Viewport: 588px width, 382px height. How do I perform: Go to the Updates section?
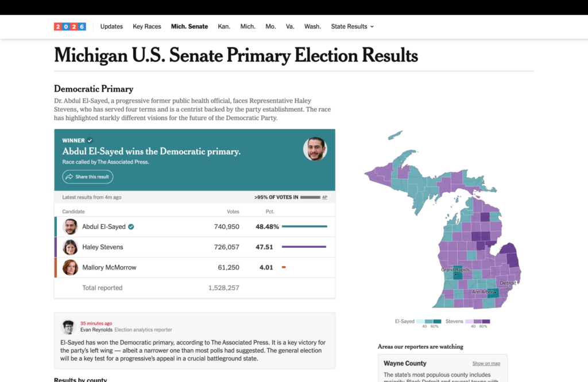[x=111, y=26]
